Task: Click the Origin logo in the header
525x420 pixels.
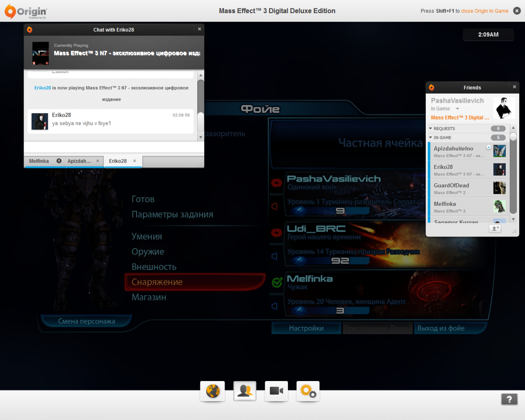Action: tap(26, 11)
